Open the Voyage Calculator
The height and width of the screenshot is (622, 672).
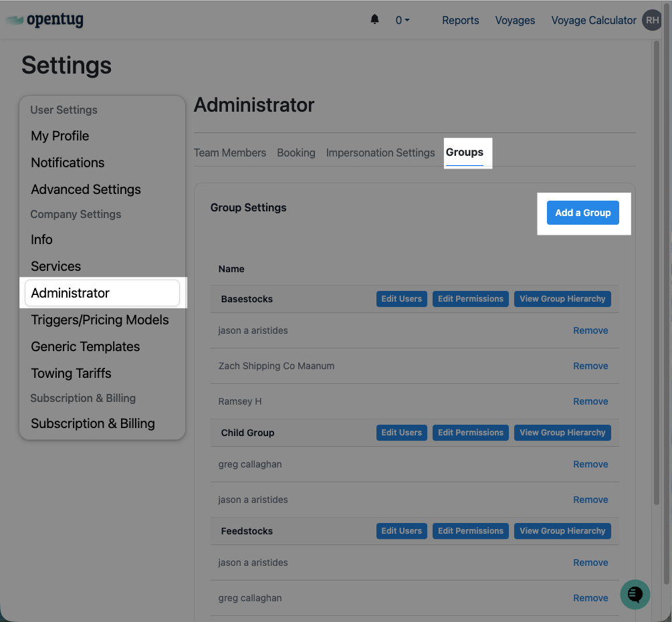click(594, 20)
